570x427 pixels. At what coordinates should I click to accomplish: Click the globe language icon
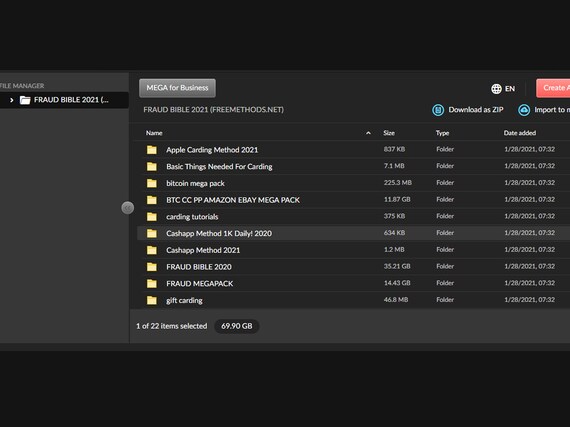click(x=496, y=89)
